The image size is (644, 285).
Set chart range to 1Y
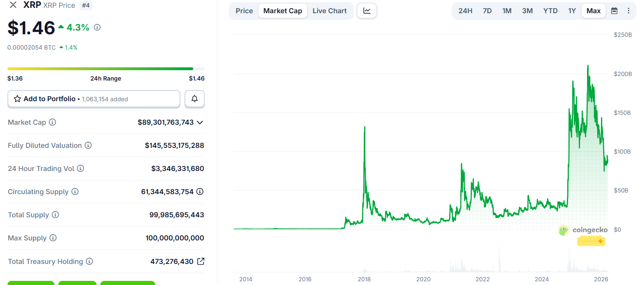(572, 11)
